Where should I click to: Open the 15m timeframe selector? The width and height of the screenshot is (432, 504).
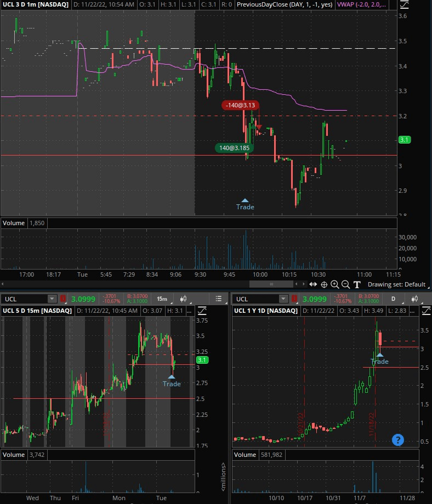coord(163,299)
